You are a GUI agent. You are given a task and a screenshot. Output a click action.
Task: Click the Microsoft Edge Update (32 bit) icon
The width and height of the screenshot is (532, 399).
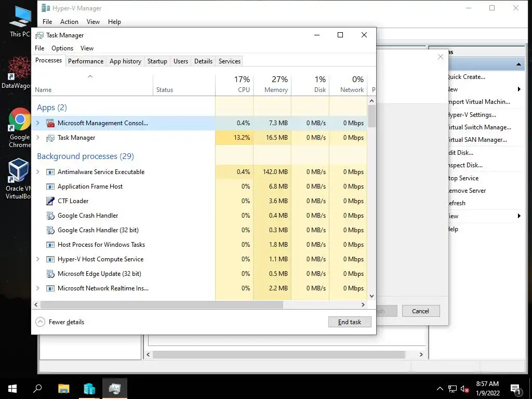50,274
